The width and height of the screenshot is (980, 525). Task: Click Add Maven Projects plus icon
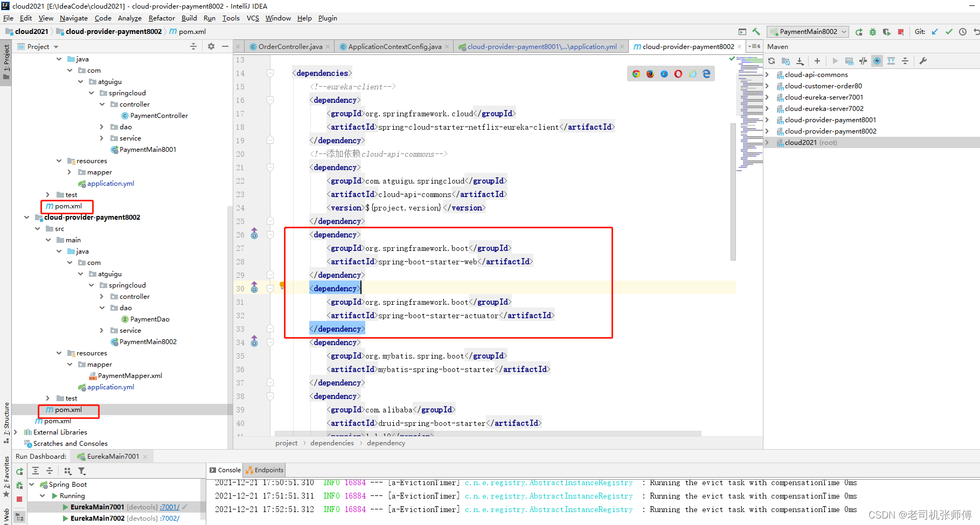click(817, 61)
